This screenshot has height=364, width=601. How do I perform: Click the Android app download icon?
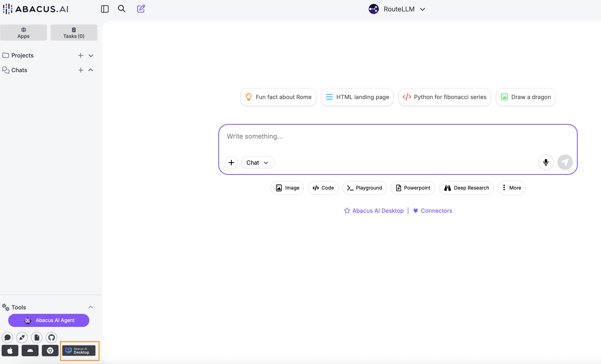pyautogui.click(x=30, y=351)
